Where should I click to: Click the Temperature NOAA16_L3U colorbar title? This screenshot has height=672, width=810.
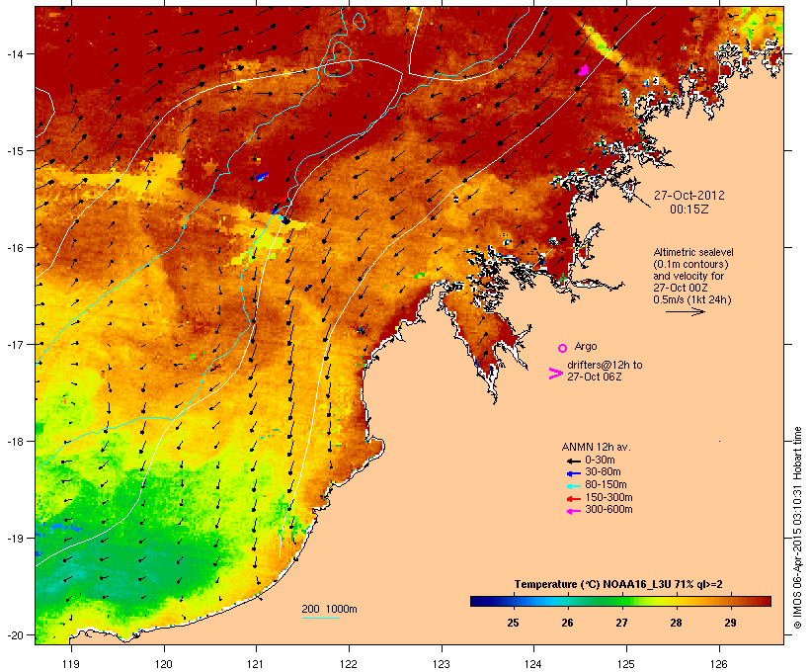(617, 584)
